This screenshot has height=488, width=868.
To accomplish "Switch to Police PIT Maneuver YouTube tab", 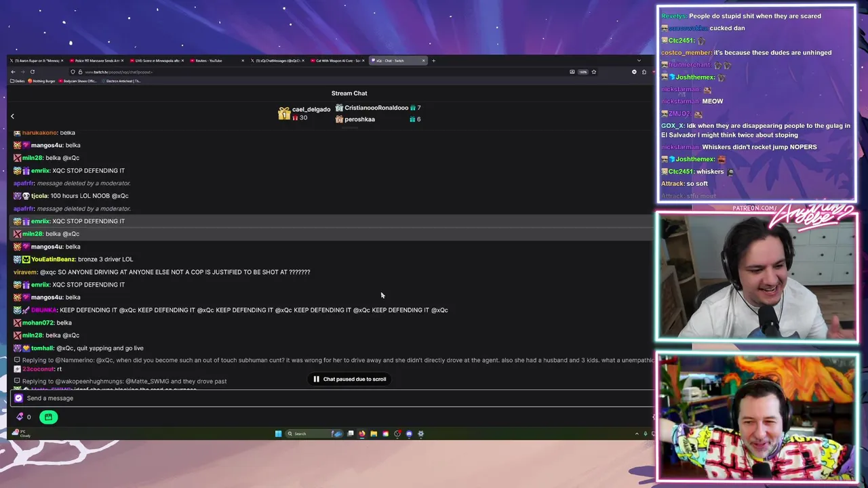I will [96, 60].
